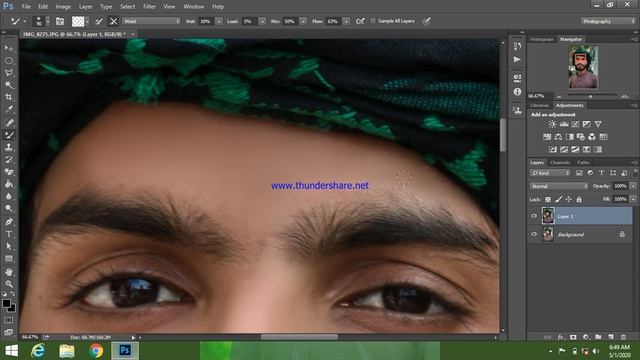Add a layer style with fx button
The image size is (640, 360).
click(x=561, y=337)
